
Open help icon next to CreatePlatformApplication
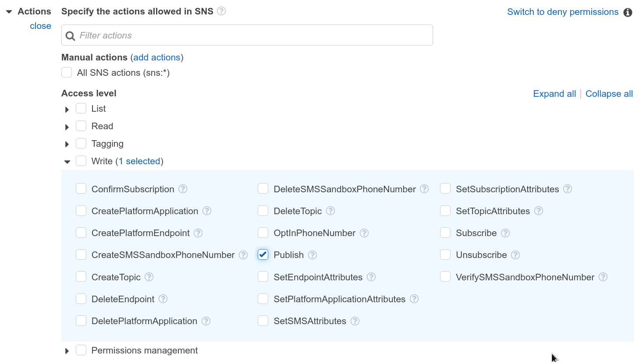coord(207,211)
